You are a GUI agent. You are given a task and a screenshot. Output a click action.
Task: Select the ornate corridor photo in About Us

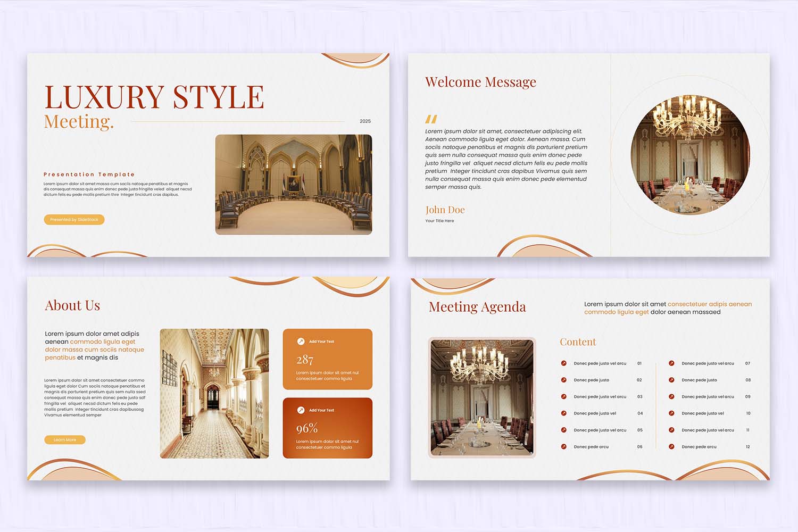tap(214, 393)
